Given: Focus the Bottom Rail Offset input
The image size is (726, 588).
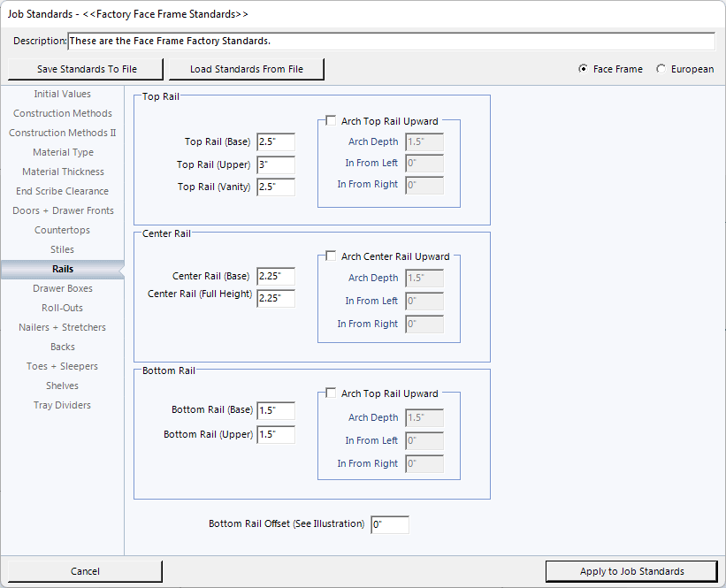Looking at the screenshot, I should coord(389,524).
